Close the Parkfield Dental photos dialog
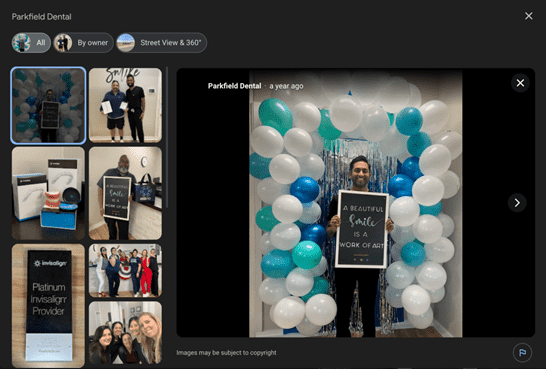This screenshot has height=369, width=546. [x=528, y=16]
